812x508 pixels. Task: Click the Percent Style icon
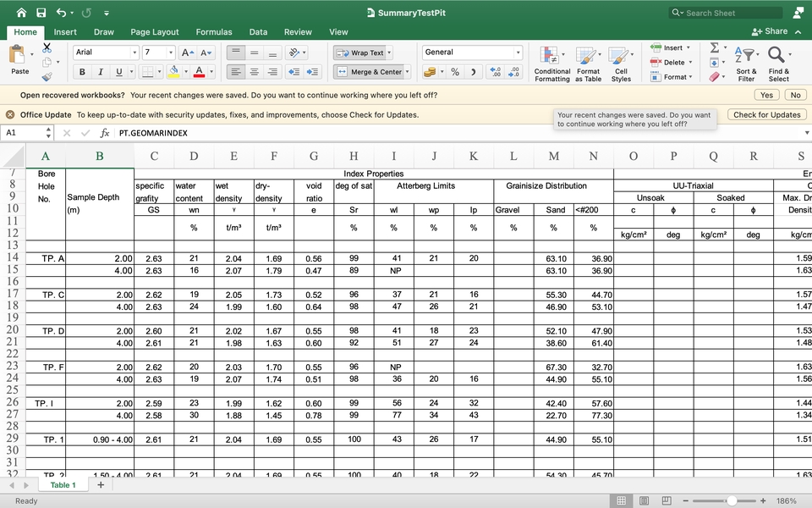(x=455, y=72)
